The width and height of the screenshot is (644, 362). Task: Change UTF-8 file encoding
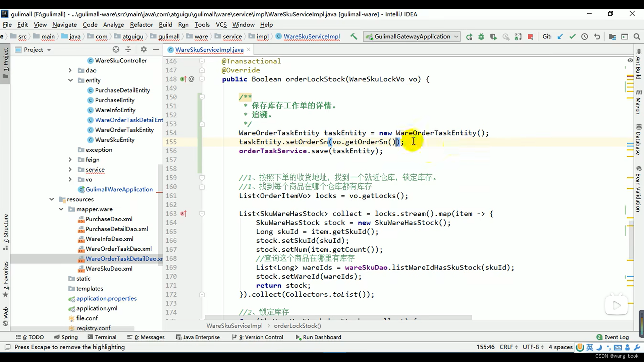click(533, 347)
